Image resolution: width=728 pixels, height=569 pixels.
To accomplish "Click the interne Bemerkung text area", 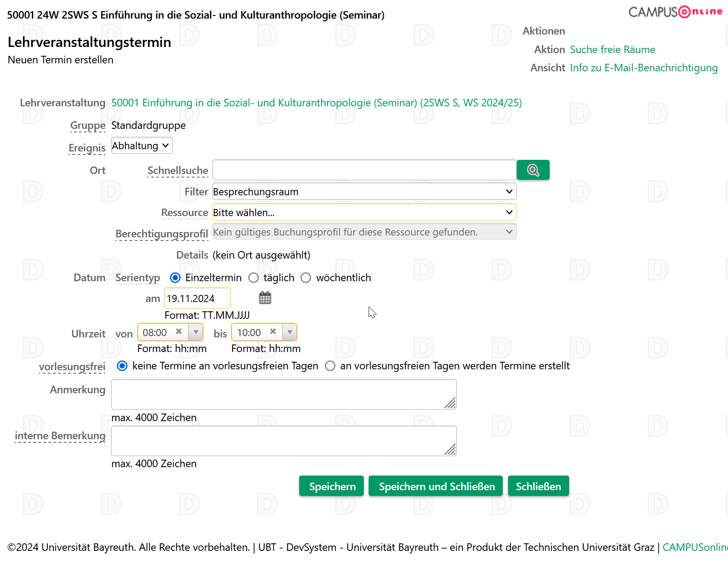I will [284, 441].
